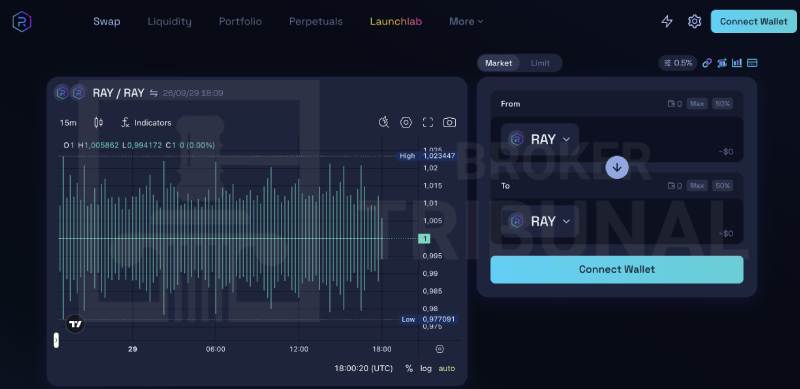Click the 18:00:20 (UTC) timezone label
This screenshot has height=389, width=800.
click(x=364, y=368)
